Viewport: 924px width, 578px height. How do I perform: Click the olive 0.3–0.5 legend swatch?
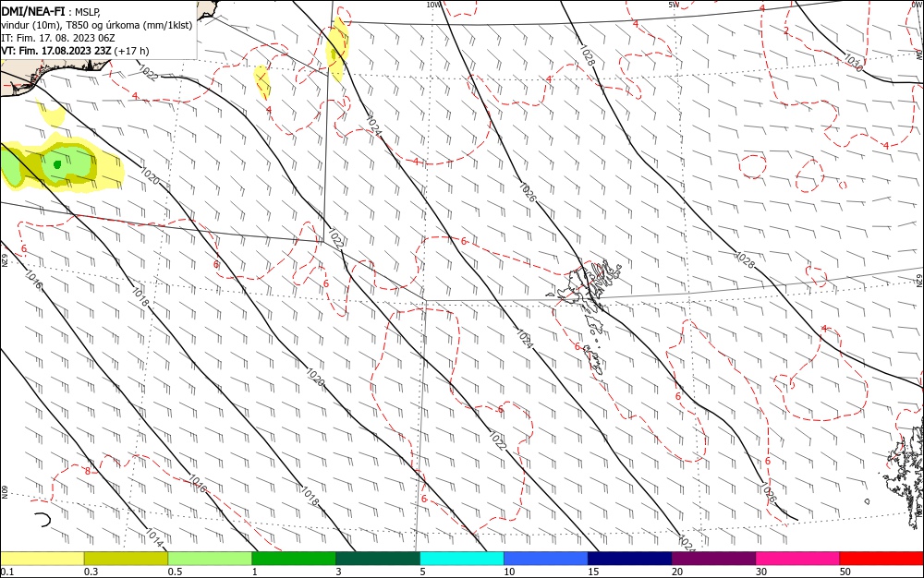coord(126,559)
